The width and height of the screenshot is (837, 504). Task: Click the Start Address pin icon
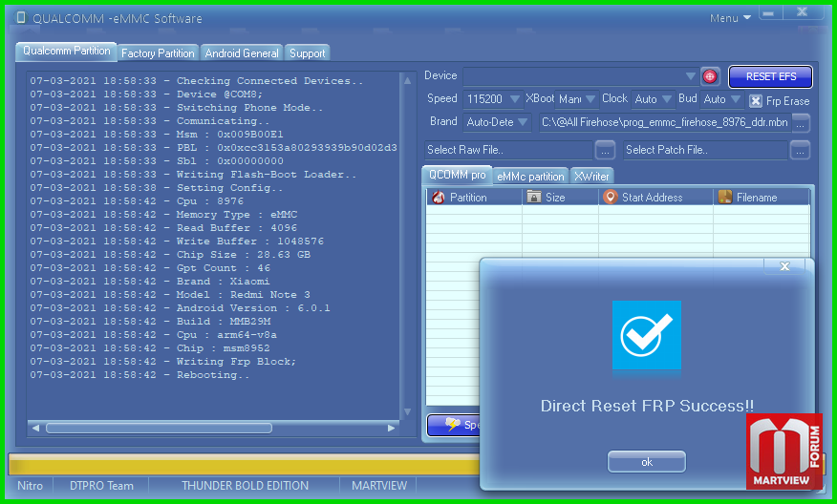[x=611, y=197]
